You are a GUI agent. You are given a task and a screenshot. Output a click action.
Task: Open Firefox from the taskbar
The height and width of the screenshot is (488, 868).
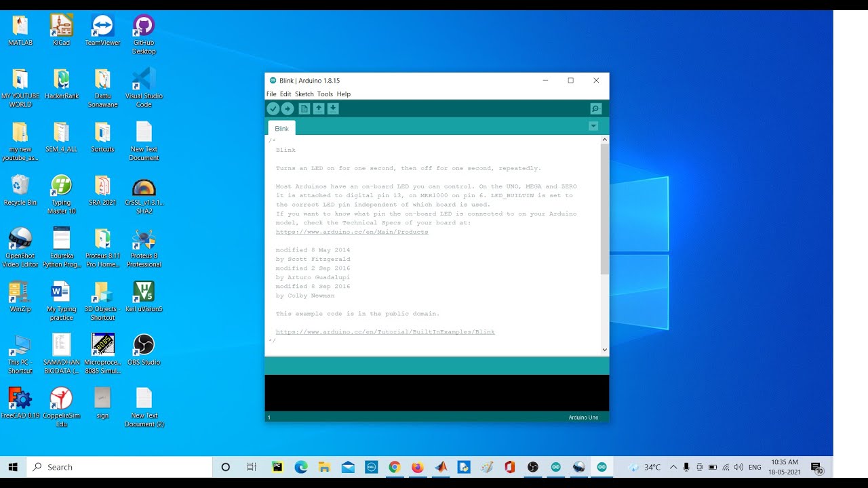tap(418, 467)
